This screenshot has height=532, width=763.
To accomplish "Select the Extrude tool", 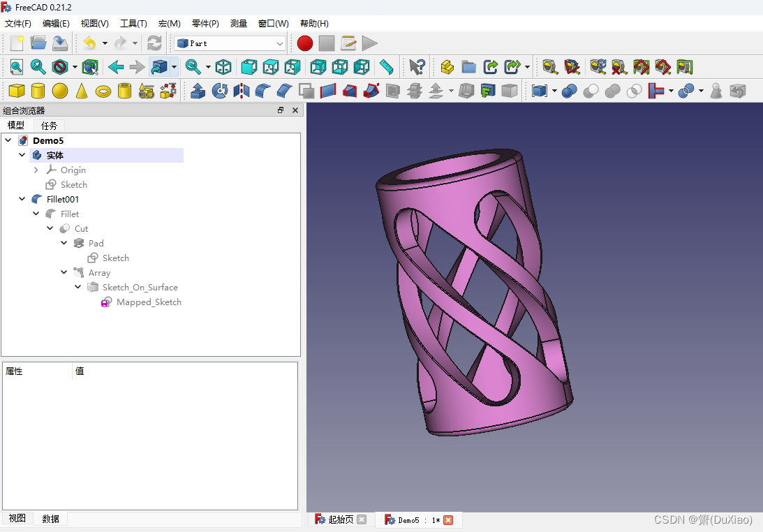I will coord(198,91).
